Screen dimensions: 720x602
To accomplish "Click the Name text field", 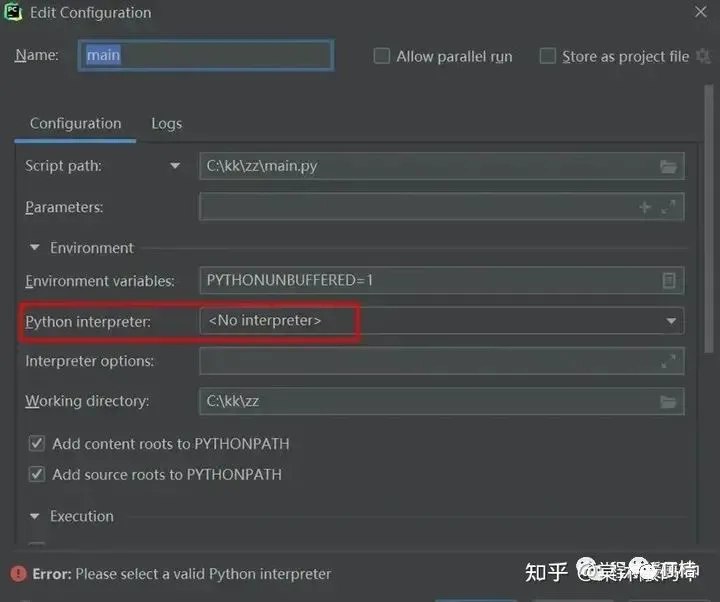I will (x=205, y=56).
